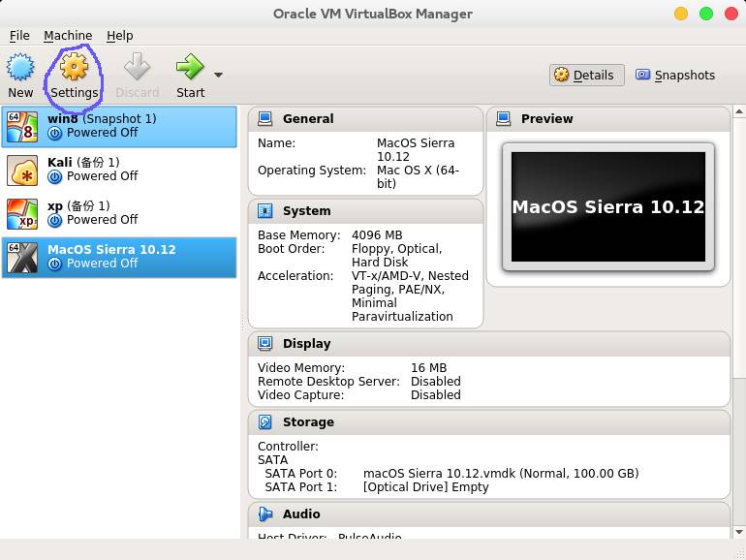Switch to the Snapshots view

(675, 76)
